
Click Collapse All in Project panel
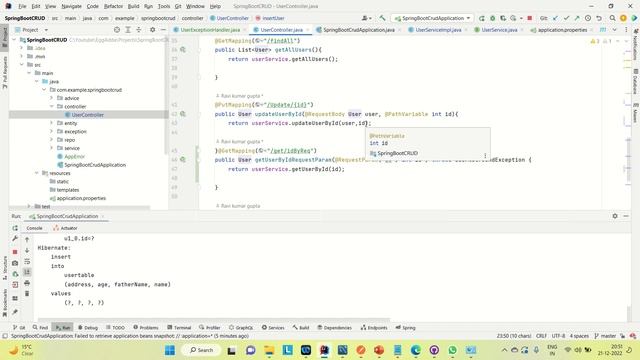click(138, 30)
